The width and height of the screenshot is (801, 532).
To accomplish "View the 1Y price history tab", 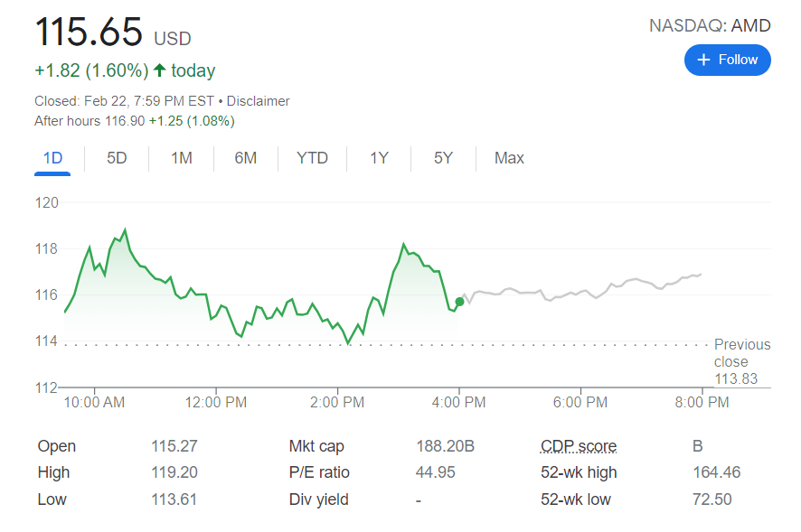I will point(379,158).
